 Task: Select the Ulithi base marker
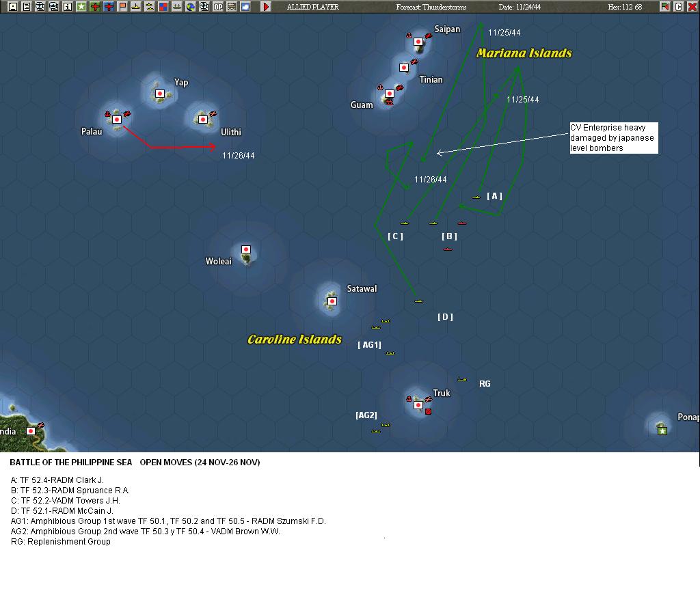coord(203,120)
